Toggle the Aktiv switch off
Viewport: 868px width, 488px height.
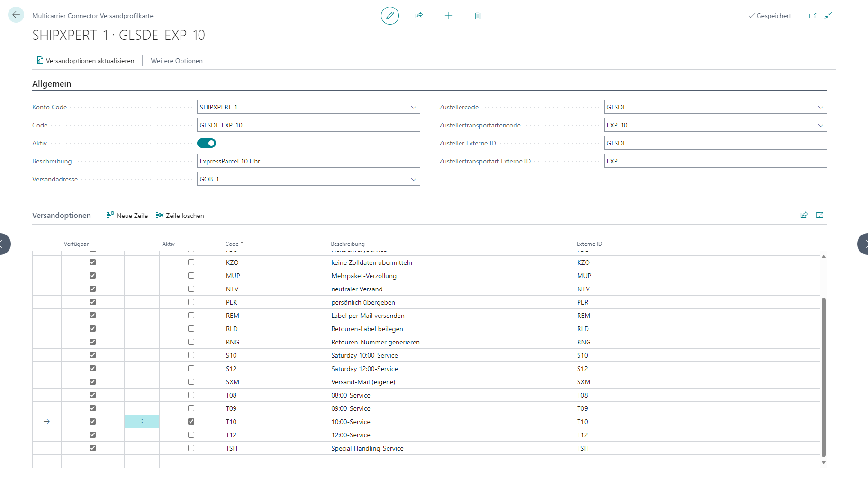pyautogui.click(x=207, y=143)
